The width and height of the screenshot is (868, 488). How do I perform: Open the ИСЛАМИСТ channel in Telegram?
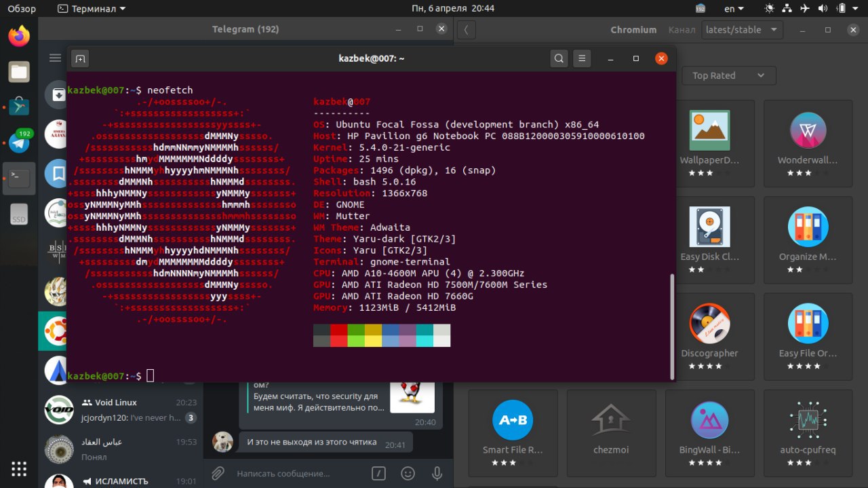(121, 481)
